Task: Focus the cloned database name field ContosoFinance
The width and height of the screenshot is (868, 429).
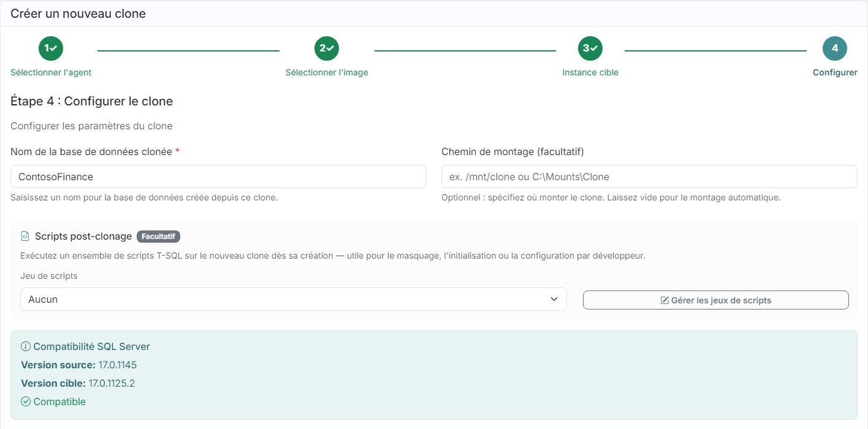Action: click(218, 177)
